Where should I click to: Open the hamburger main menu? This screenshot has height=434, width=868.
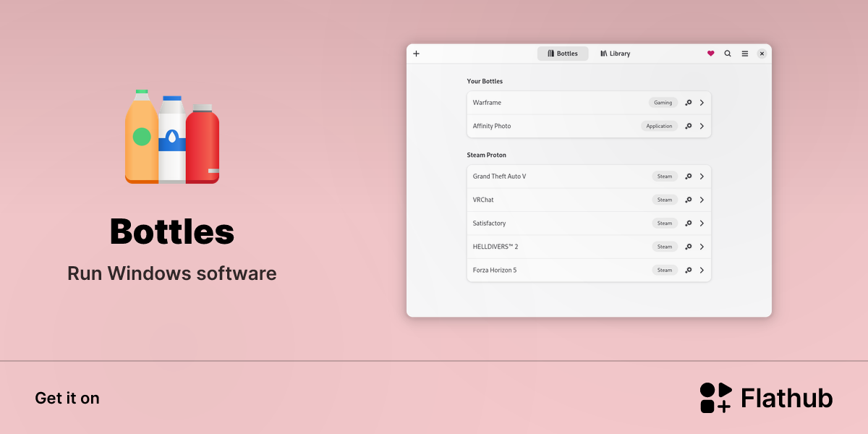745,54
